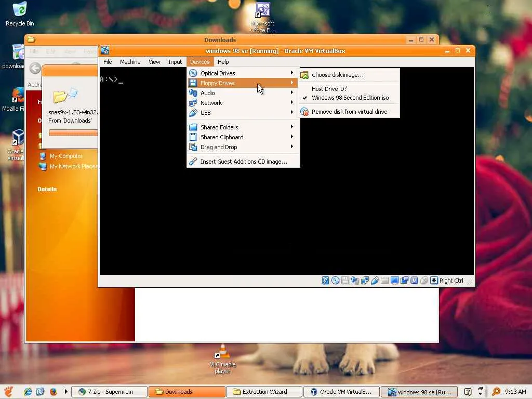The image size is (532, 399).
Task: Open My Computer link in Downloads sidebar
Action: [x=66, y=156]
